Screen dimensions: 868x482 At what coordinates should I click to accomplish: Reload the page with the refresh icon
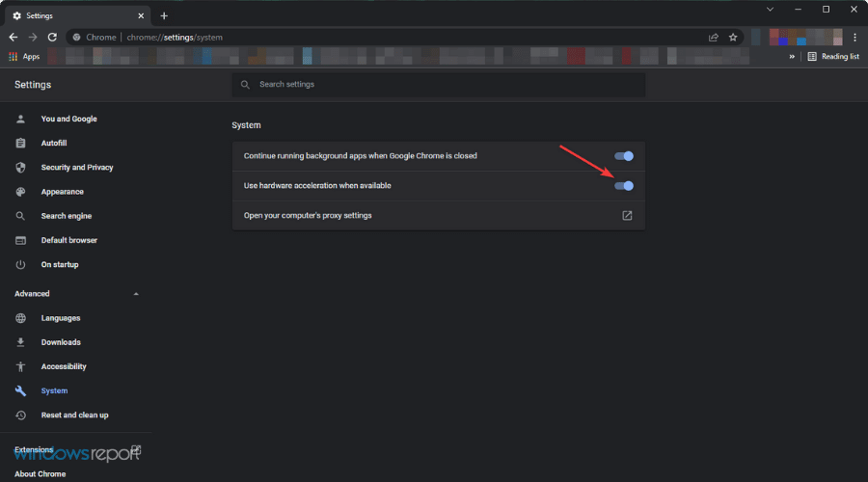coord(52,37)
